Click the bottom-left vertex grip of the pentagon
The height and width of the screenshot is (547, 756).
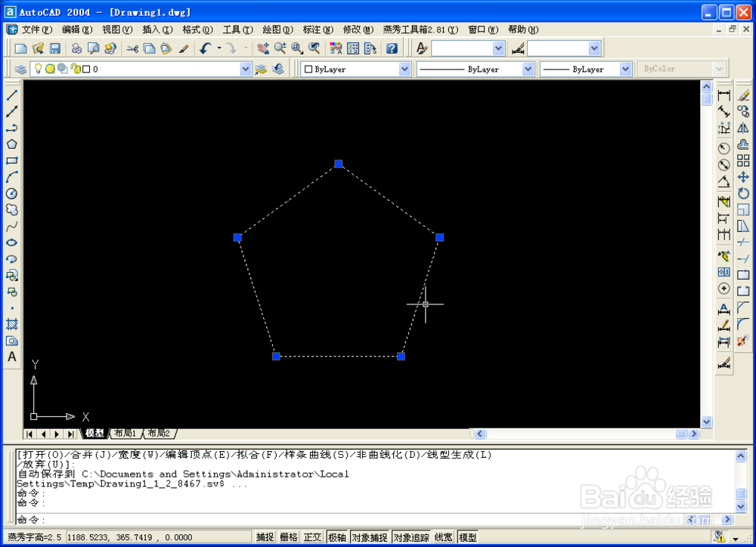(x=276, y=356)
